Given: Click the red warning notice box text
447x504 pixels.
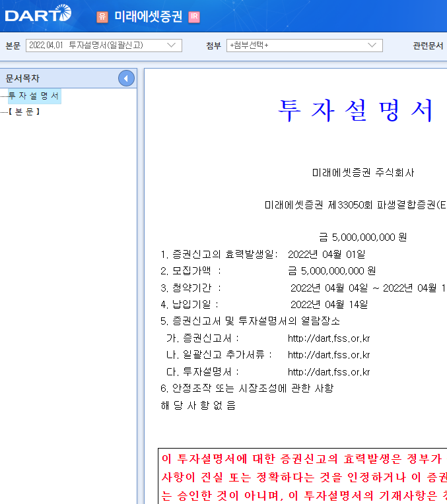Looking at the screenshot, I should (304, 477).
